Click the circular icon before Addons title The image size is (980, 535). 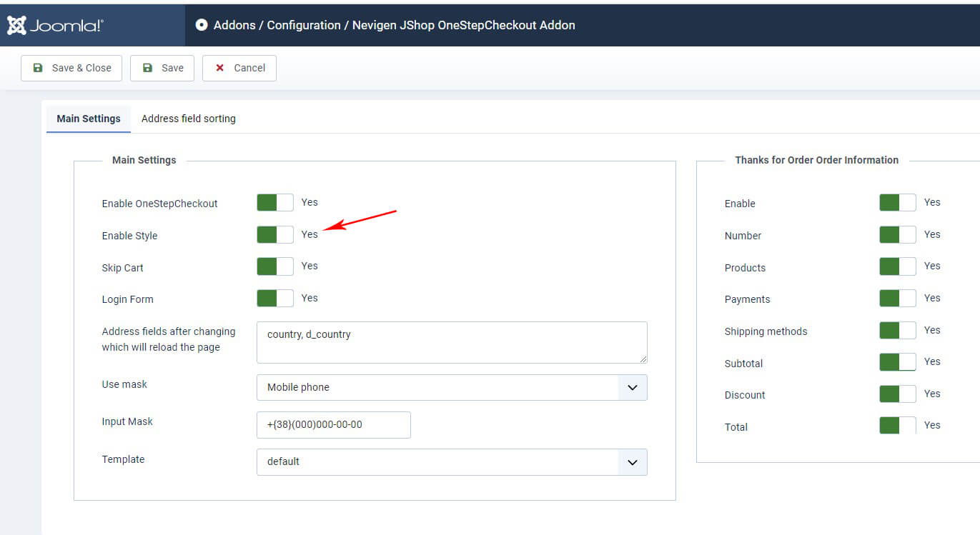[x=202, y=25]
